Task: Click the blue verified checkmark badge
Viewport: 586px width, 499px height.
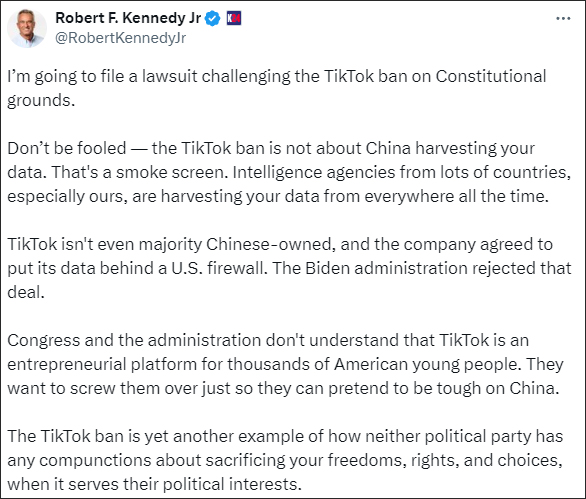Action: pyautogui.click(x=213, y=18)
